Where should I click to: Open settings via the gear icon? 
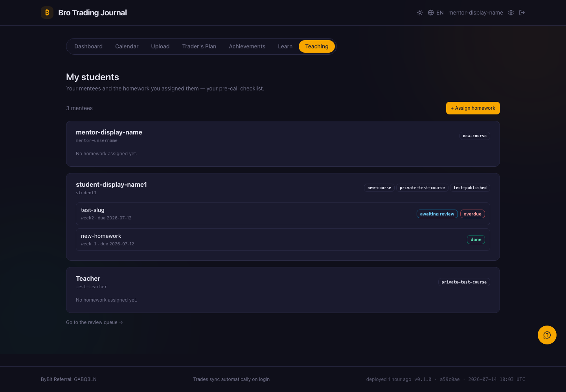click(x=511, y=13)
